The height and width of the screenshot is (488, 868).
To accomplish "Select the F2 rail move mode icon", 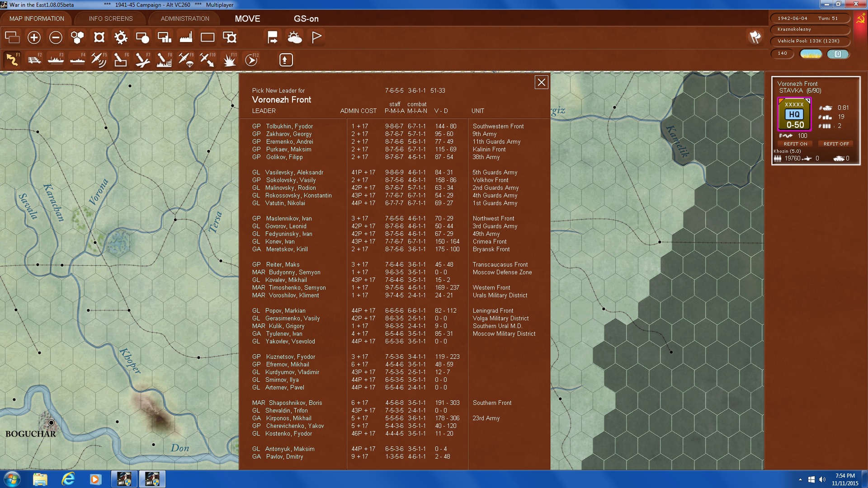I will [x=34, y=60].
